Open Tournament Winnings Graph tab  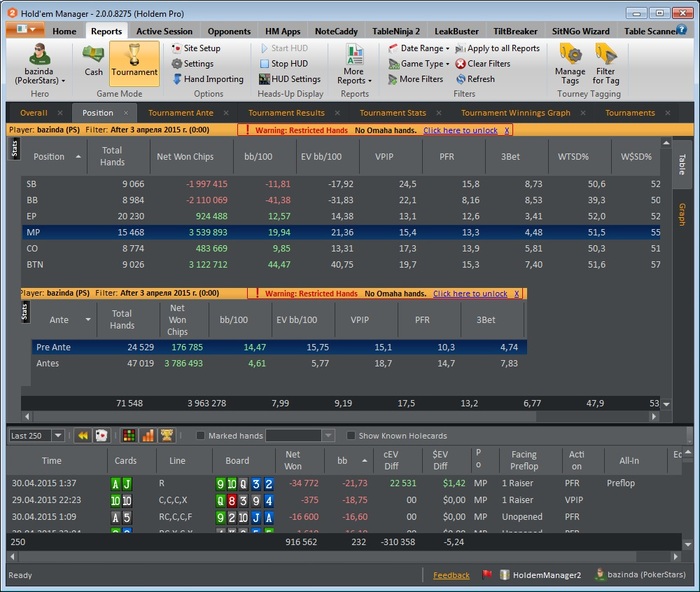516,113
